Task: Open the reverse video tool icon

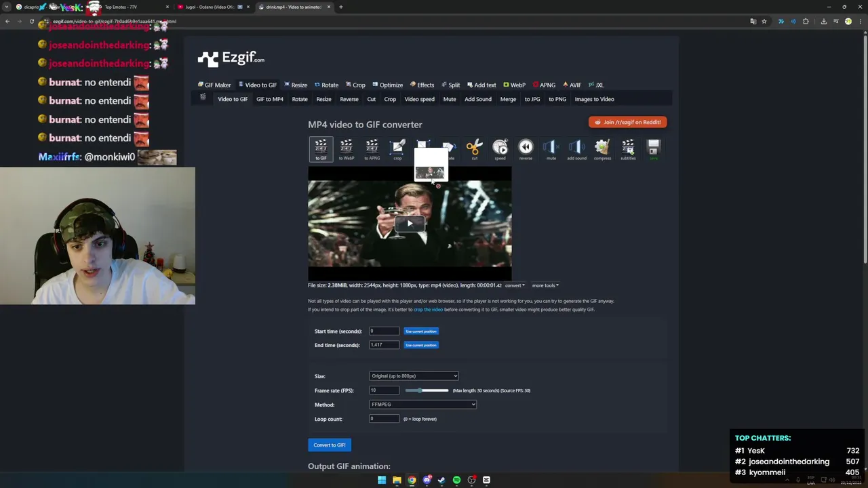Action: (526, 149)
